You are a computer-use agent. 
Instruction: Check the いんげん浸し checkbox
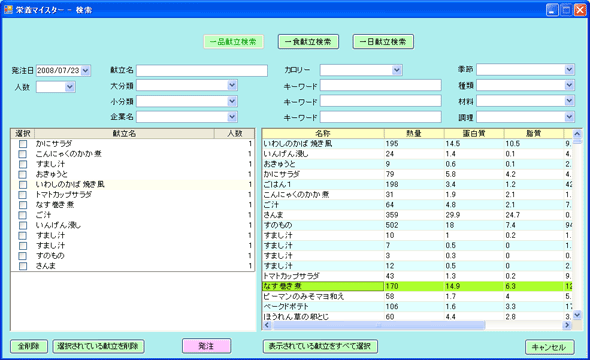pyautogui.click(x=23, y=225)
